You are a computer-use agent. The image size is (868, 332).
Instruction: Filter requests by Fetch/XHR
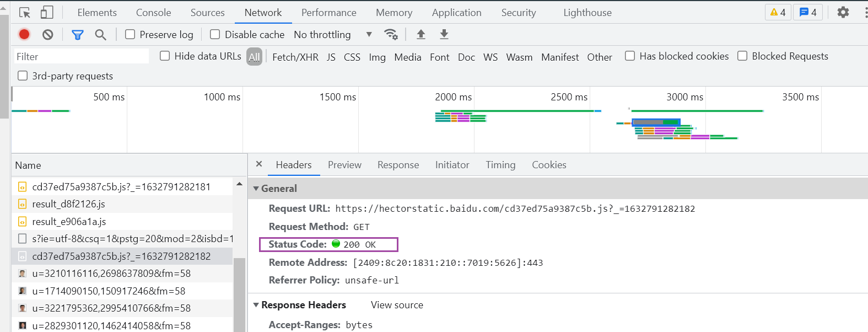[x=295, y=57]
